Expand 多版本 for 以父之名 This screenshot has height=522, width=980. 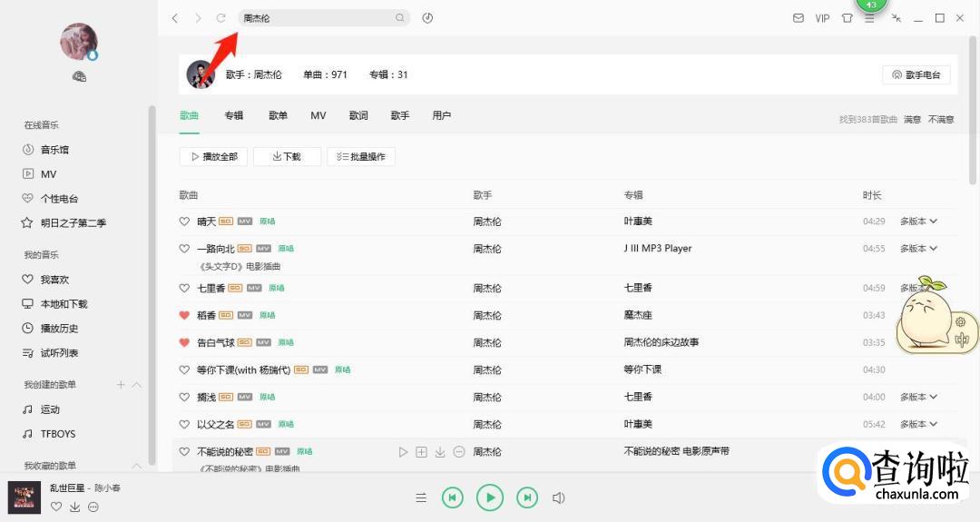(918, 425)
